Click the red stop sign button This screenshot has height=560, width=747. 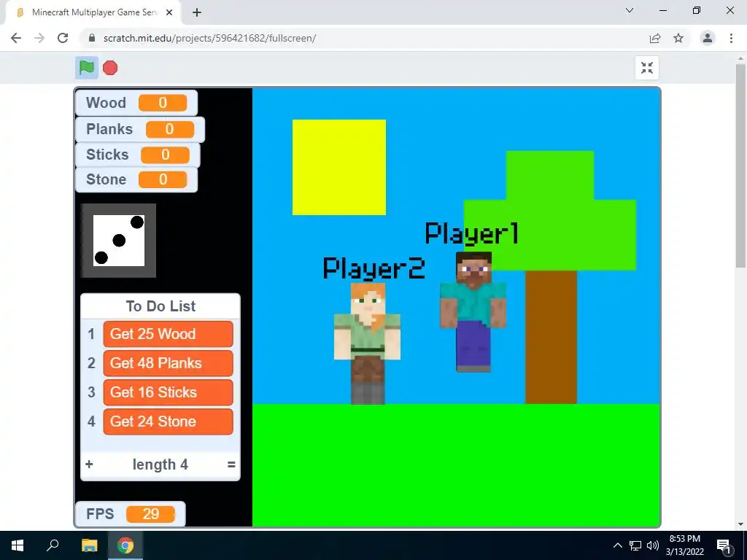pyautogui.click(x=110, y=68)
